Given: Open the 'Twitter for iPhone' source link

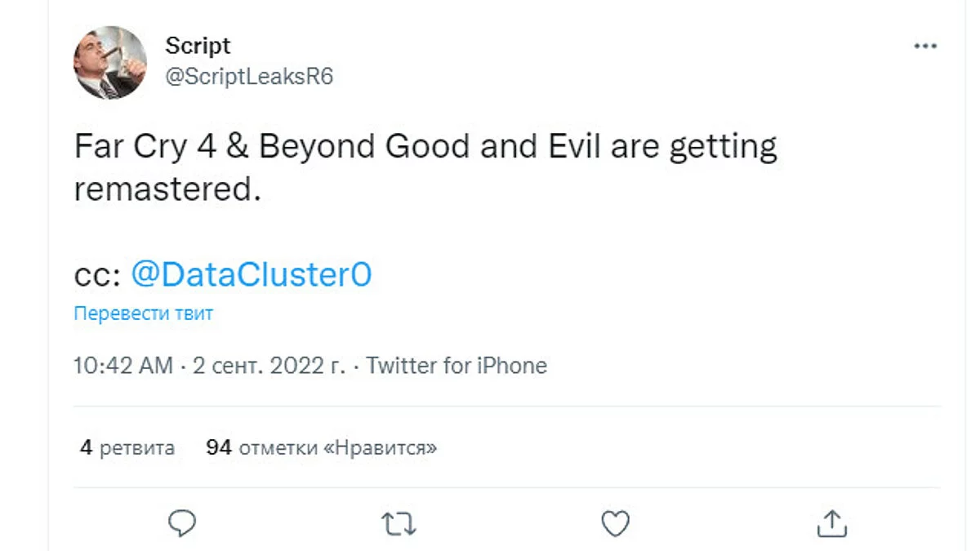Looking at the screenshot, I should [x=457, y=366].
